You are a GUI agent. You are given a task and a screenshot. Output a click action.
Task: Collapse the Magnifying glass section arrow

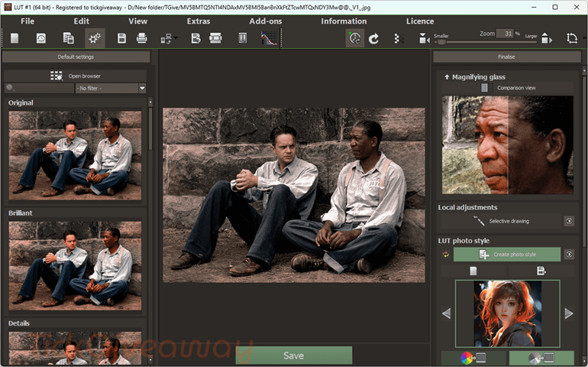447,77
